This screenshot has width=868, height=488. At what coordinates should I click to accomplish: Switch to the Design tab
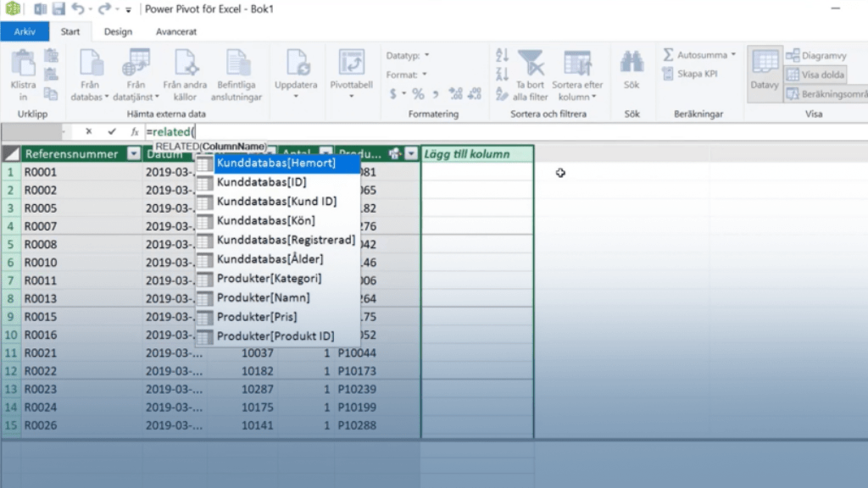click(x=118, y=32)
